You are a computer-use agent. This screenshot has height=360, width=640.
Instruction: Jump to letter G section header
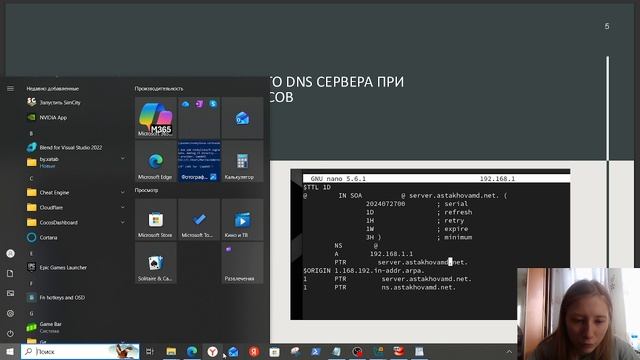pos(31,313)
